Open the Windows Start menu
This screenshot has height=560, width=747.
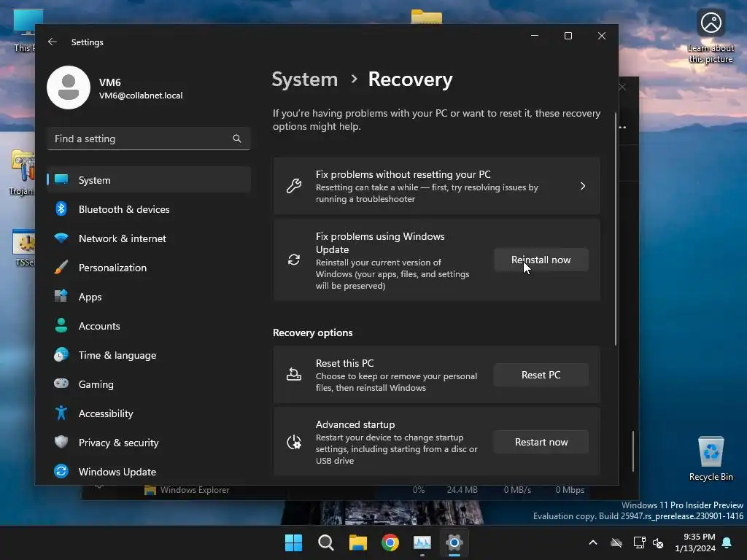(293, 542)
